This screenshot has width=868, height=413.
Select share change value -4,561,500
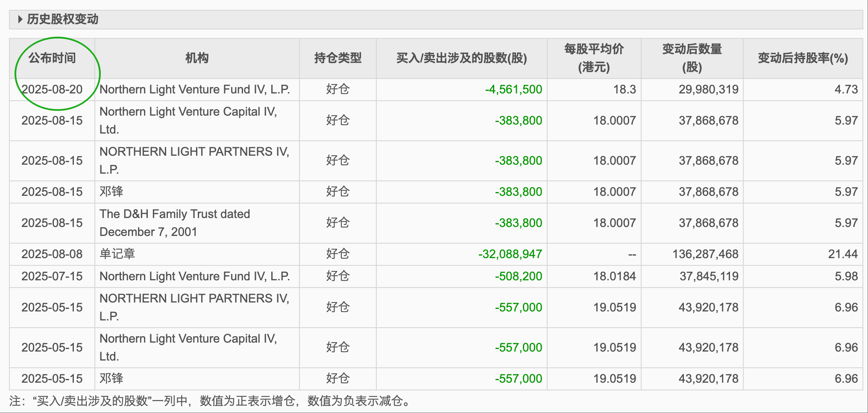click(x=513, y=89)
